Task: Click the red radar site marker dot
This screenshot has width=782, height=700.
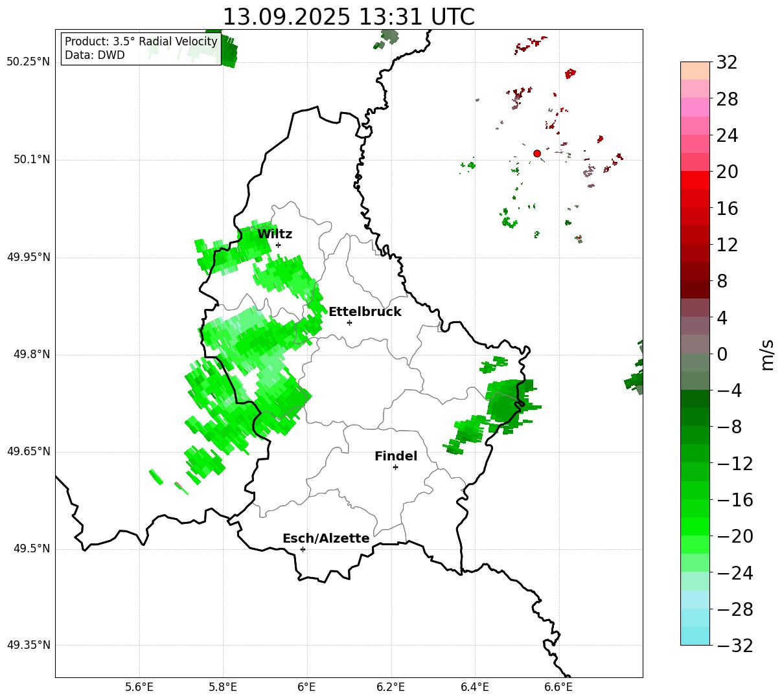Action: click(x=537, y=153)
